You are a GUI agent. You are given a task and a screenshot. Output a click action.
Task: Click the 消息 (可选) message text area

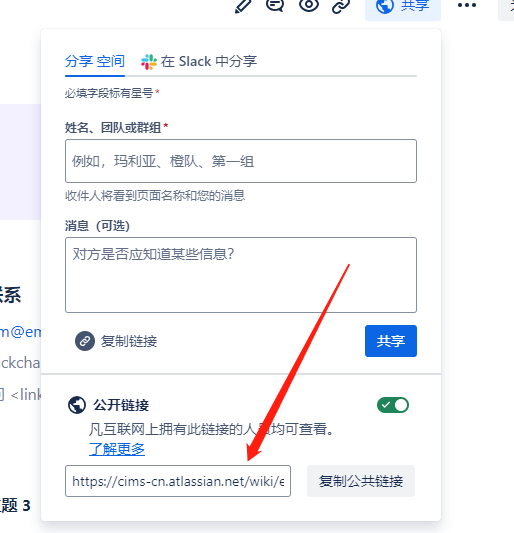(241, 275)
